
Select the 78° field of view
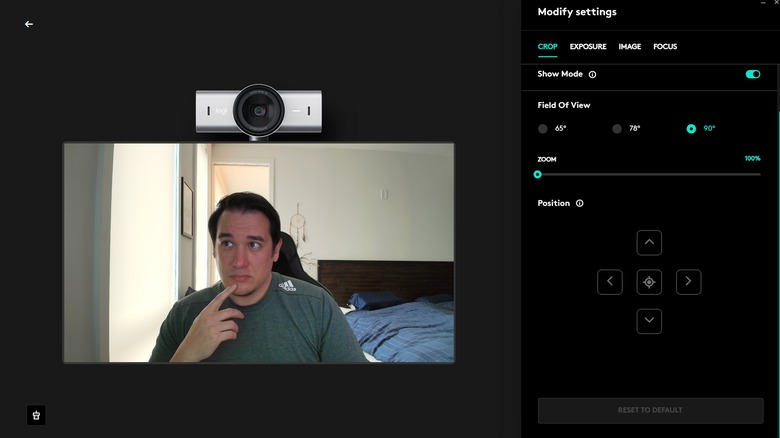(x=617, y=129)
